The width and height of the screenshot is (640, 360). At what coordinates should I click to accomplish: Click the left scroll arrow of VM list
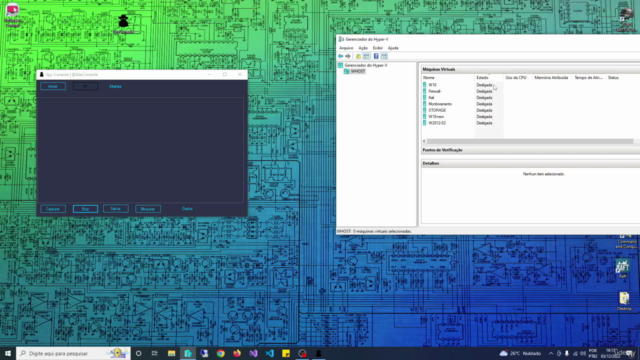(424, 141)
